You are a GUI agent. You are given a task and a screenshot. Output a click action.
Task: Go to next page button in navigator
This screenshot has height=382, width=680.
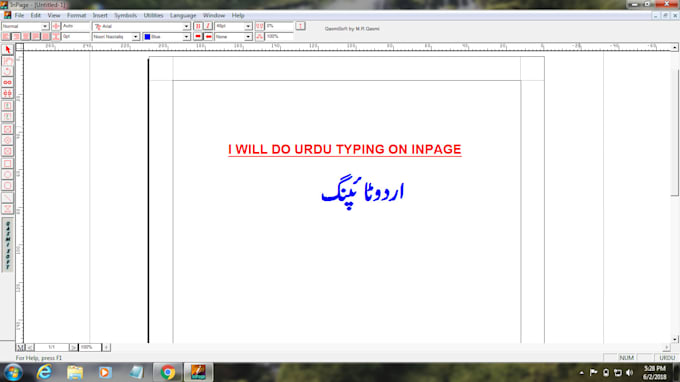coord(73,347)
